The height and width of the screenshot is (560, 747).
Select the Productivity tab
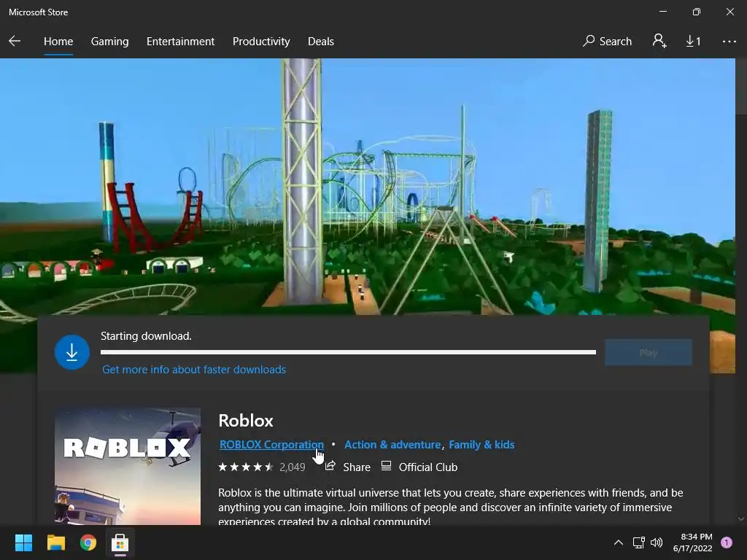point(261,42)
